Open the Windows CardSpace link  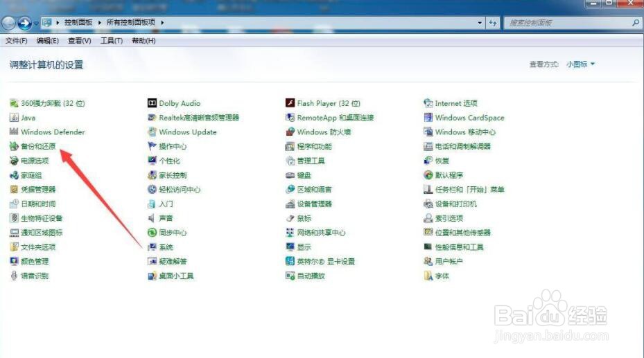coord(469,118)
